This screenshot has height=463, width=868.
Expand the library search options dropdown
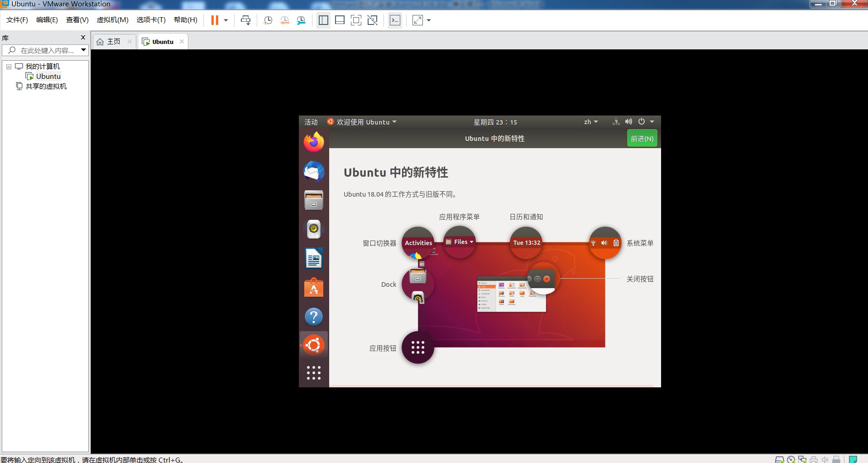click(x=84, y=50)
